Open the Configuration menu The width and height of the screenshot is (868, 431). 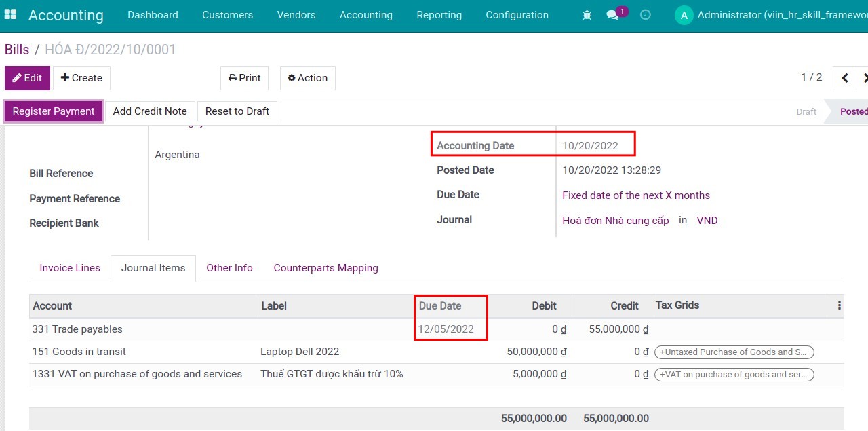click(517, 14)
